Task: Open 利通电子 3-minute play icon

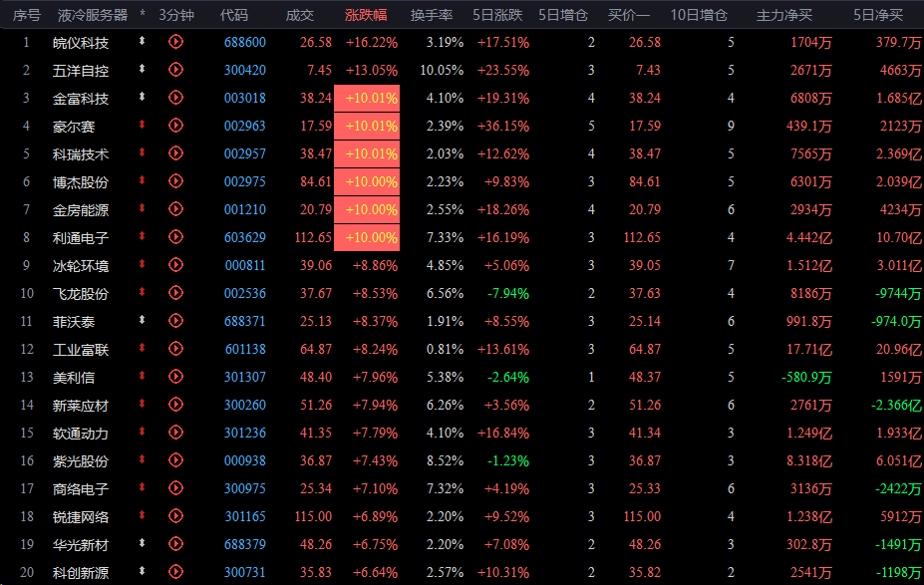Action: click(175, 237)
